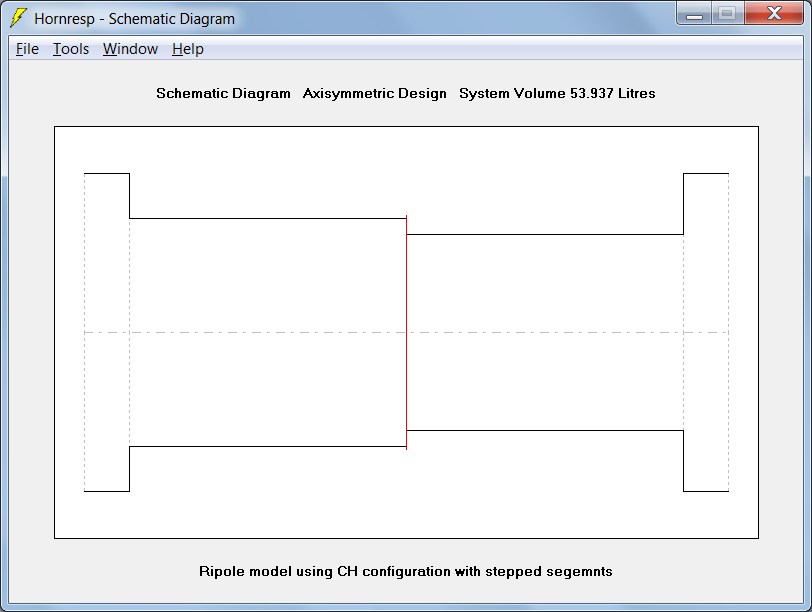Image resolution: width=812 pixels, height=612 pixels.
Task: Click the 'Hornresp - Schematic Diagram' title text
Action: pos(134,19)
